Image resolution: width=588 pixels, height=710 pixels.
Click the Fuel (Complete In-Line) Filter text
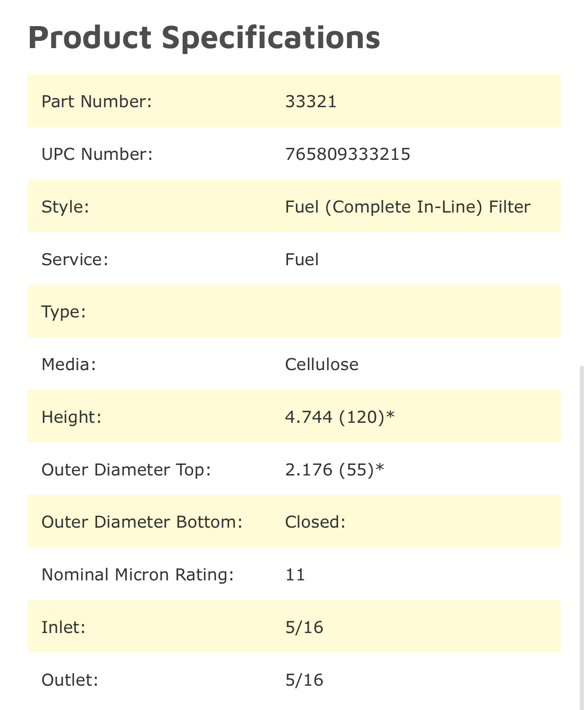tap(408, 207)
